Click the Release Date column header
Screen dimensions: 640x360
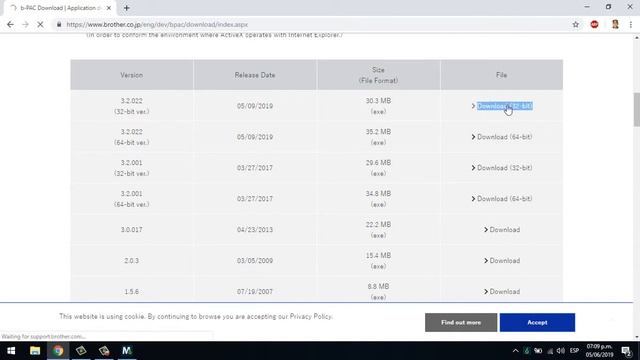tap(255, 75)
